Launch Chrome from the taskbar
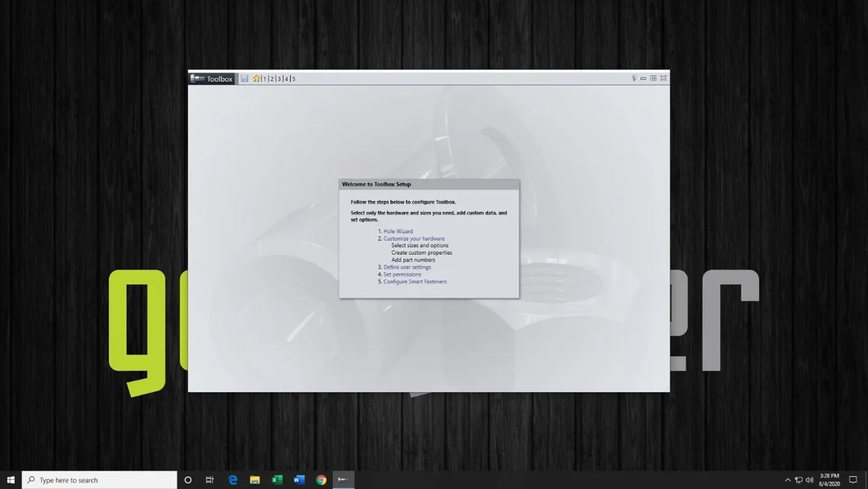 (321, 480)
